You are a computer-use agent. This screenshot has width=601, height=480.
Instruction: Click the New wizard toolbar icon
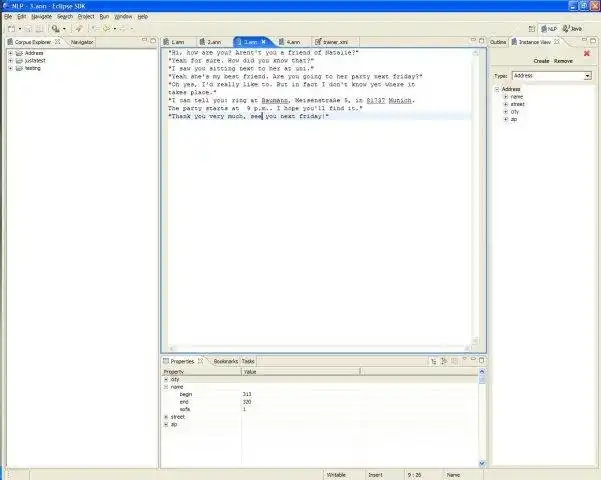coord(12,29)
